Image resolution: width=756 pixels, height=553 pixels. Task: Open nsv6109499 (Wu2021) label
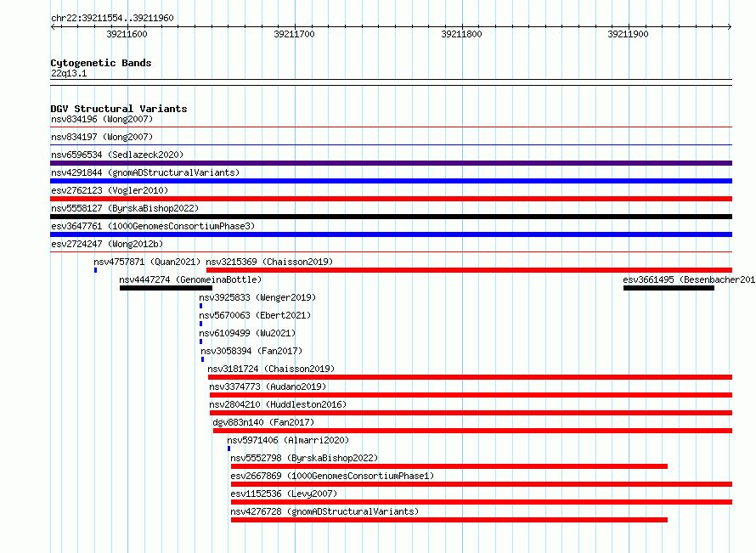click(x=247, y=333)
